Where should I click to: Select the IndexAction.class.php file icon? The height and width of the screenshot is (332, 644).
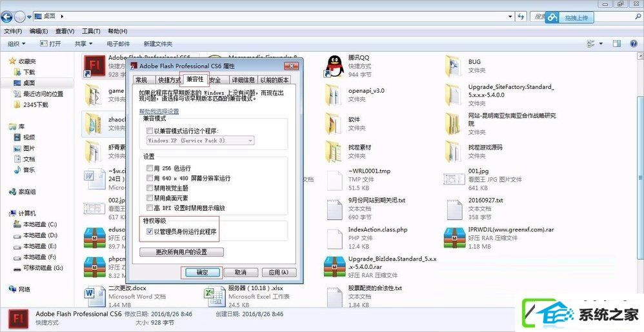click(x=334, y=238)
